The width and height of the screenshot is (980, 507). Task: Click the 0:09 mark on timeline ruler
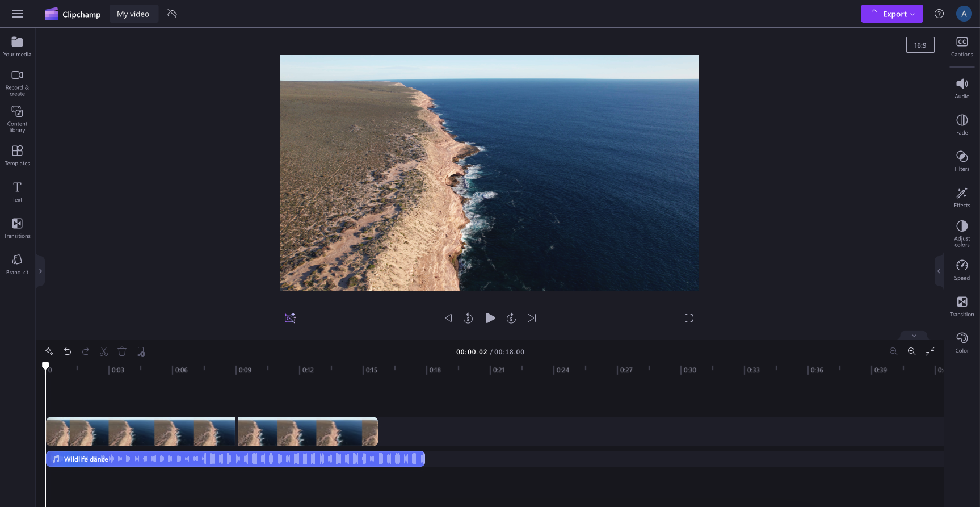tap(245, 370)
